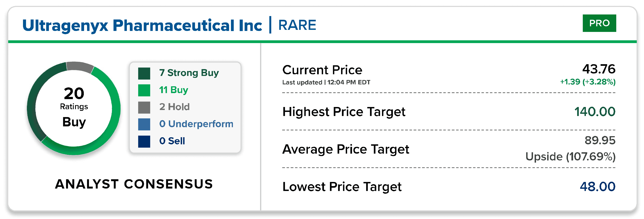Click the Ultragenyx Pharmaceutical Inc company title
The width and height of the screenshot is (644, 219).
[142, 26]
